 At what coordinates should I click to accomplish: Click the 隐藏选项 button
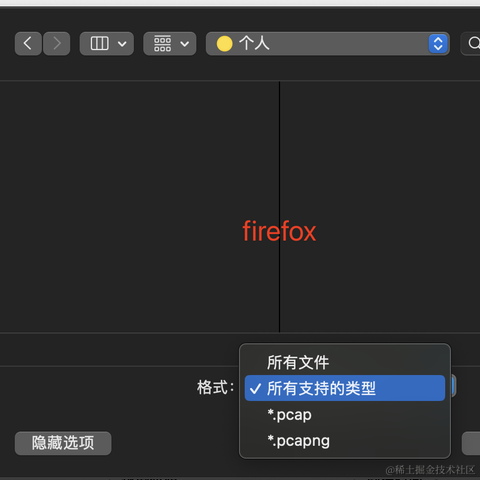[63, 443]
